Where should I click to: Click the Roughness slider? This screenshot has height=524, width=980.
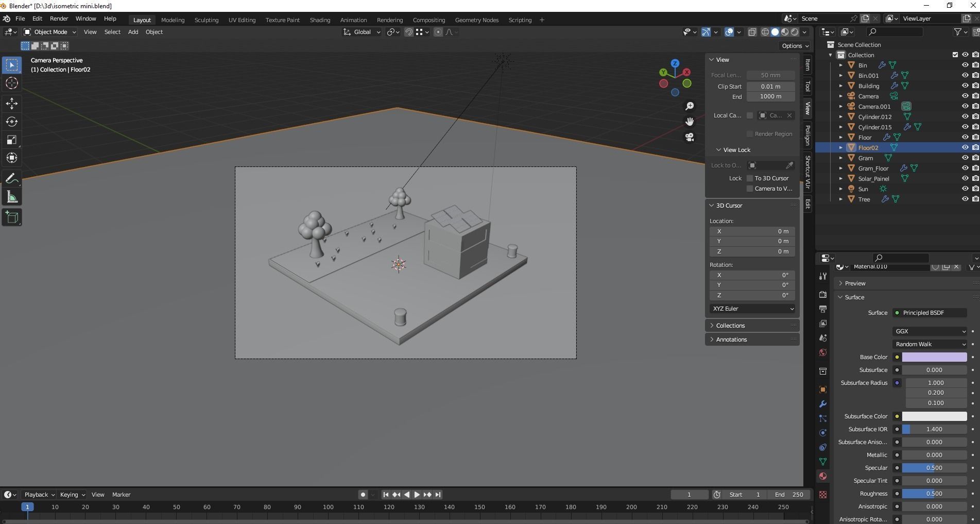click(x=934, y=494)
